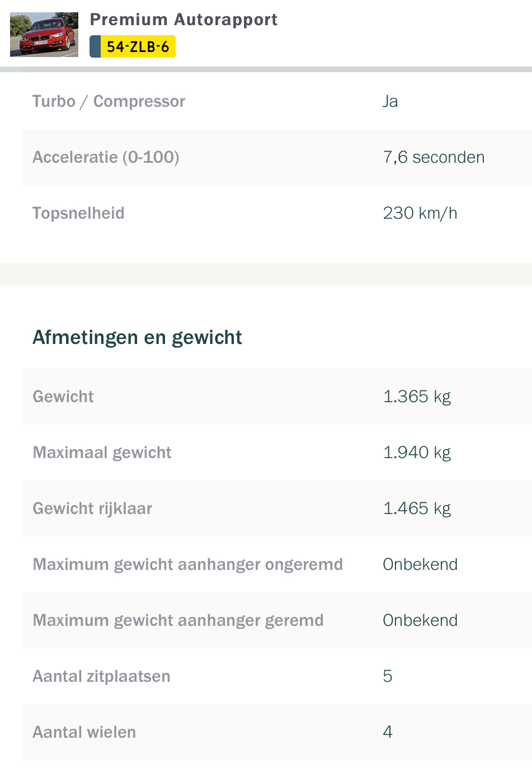Tap the 1.465 kg value
Viewport: 532px width, 773px height.
[417, 508]
